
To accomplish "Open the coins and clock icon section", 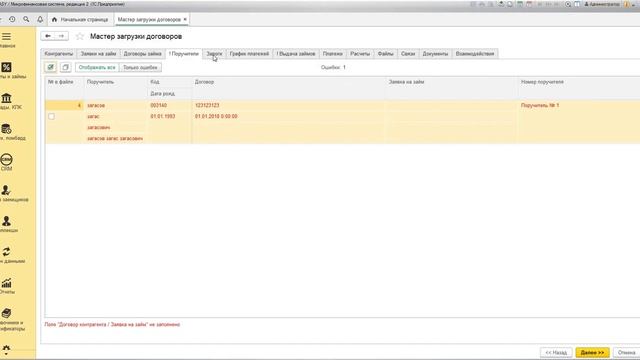I will (6, 129).
